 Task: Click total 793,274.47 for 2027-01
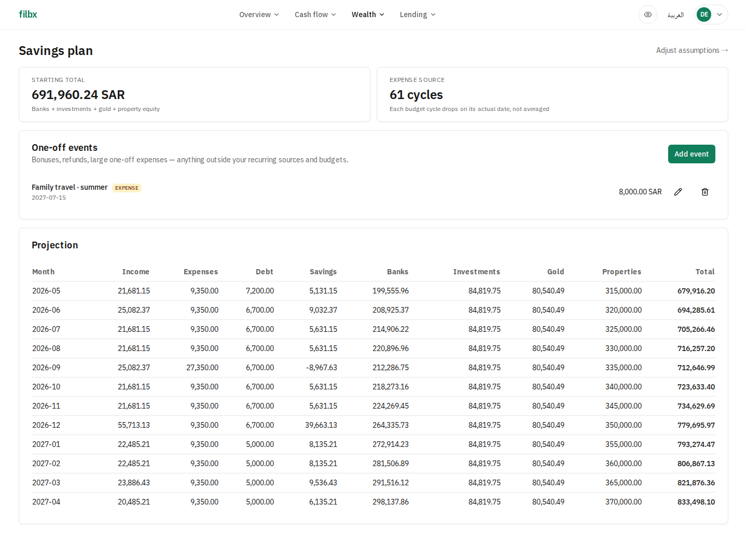point(696,444)
